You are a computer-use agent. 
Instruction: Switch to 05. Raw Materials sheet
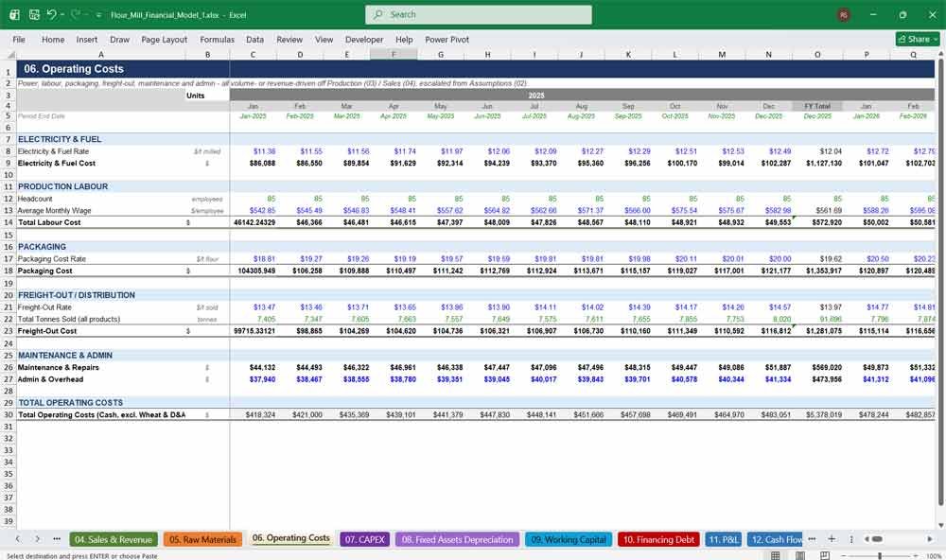[x=202, y=539]
